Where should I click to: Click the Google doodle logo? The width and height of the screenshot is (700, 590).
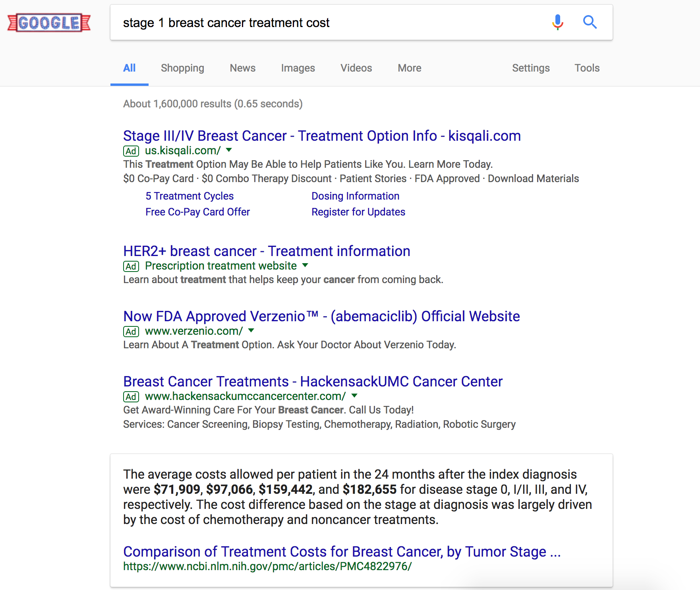pos(49,23)
